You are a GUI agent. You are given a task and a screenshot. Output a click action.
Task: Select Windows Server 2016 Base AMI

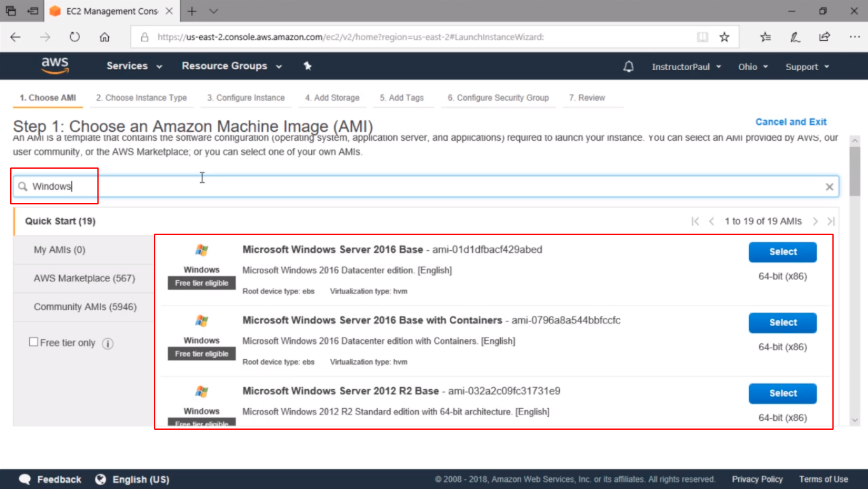click(783, 252)
